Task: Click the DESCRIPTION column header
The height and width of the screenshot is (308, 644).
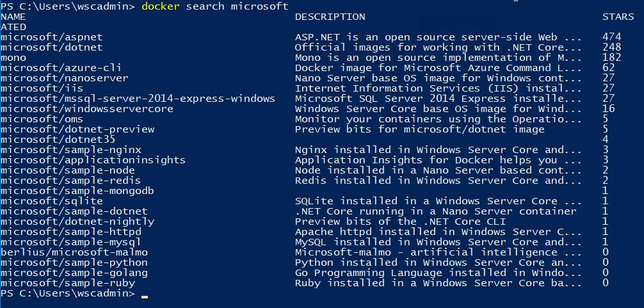Action: [x=330, y=17]
